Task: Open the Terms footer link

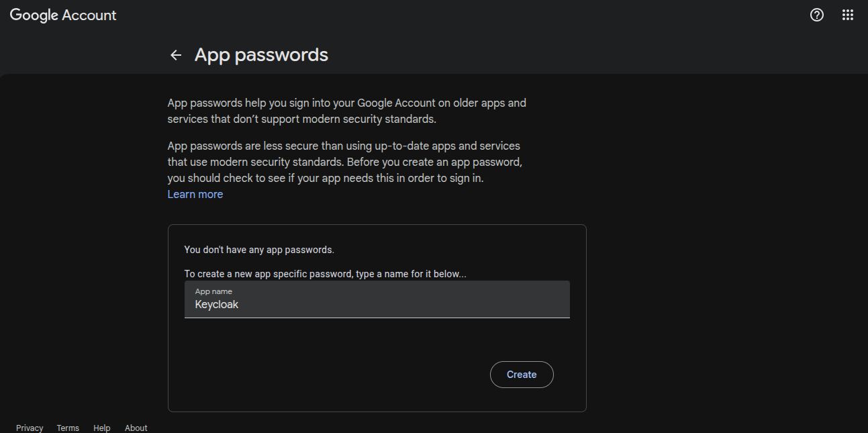Action: coord(68,428)
